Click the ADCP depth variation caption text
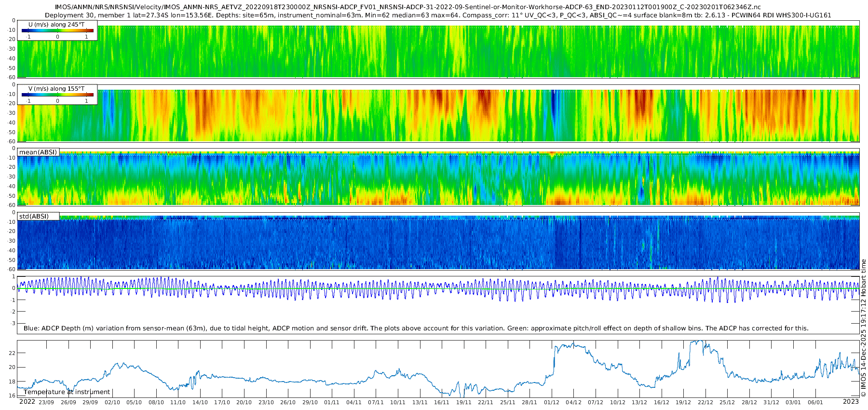The width and height of the screenshot is (868, 410). tap(416, 328)
